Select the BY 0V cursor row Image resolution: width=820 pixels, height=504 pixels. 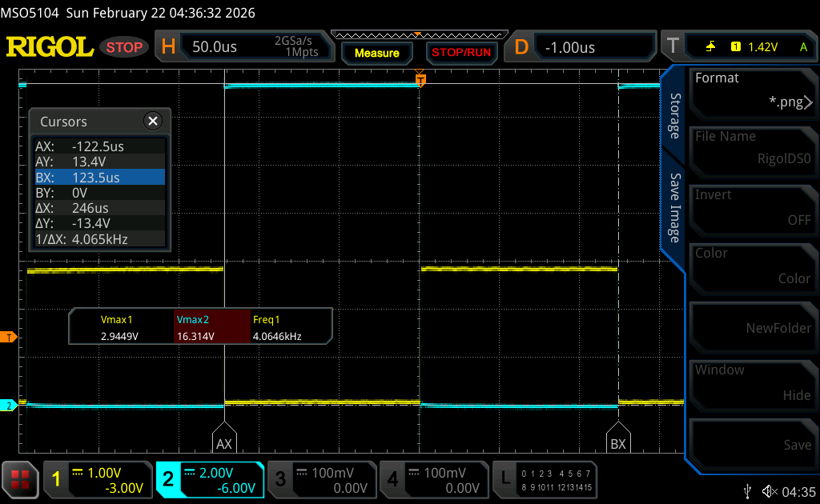pos(100,193)
